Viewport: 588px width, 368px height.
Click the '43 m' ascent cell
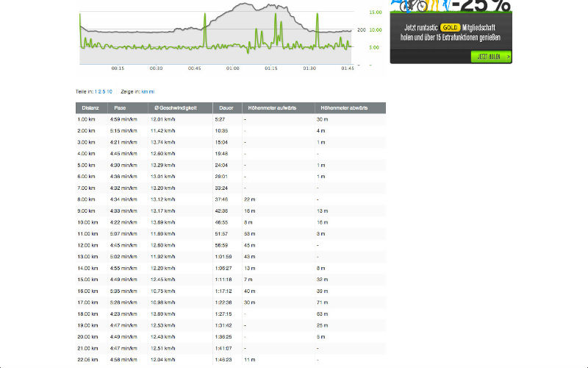click(x=249, y=257)
